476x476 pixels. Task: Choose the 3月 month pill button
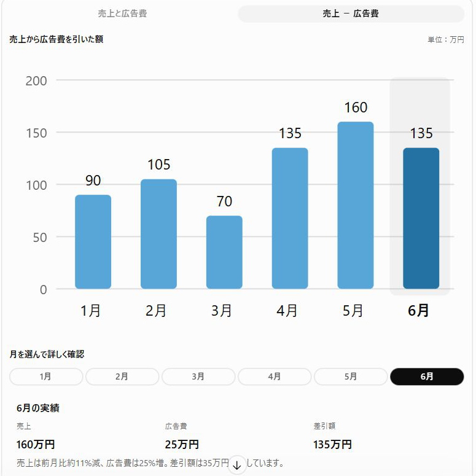198,377
